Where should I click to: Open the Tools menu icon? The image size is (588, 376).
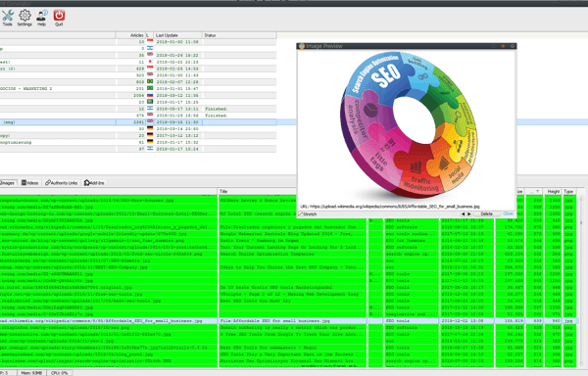tap(8, 18)
